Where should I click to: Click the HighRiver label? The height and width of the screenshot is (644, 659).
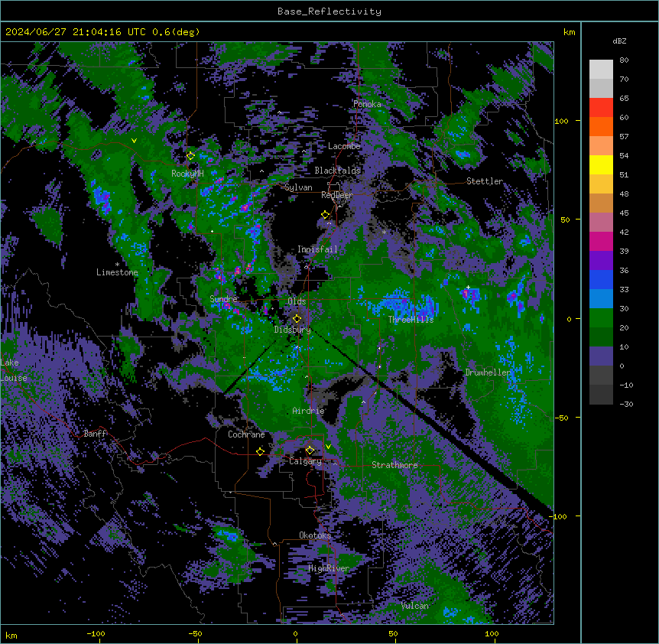pyautogui.click(x=329, y=568)
